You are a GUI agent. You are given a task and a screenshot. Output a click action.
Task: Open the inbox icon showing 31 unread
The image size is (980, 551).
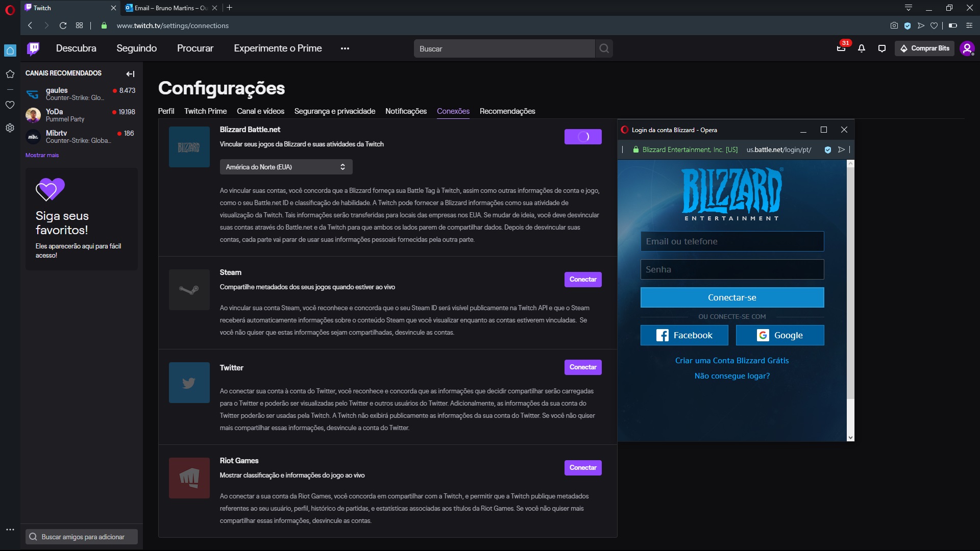coord(841,48)
